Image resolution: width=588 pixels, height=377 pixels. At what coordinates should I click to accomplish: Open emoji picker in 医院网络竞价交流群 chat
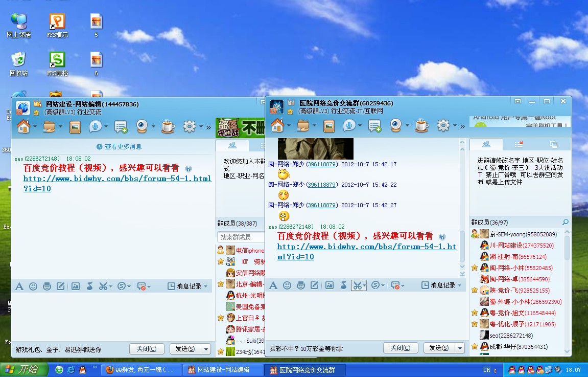pyautogui.click(x=287, y=285)
